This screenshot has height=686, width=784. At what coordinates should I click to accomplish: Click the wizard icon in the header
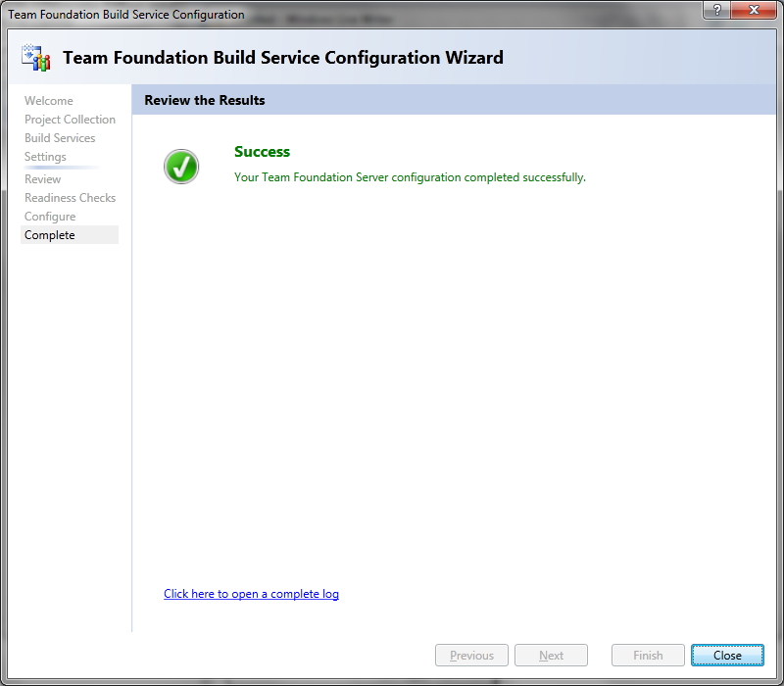click(36, 58)
